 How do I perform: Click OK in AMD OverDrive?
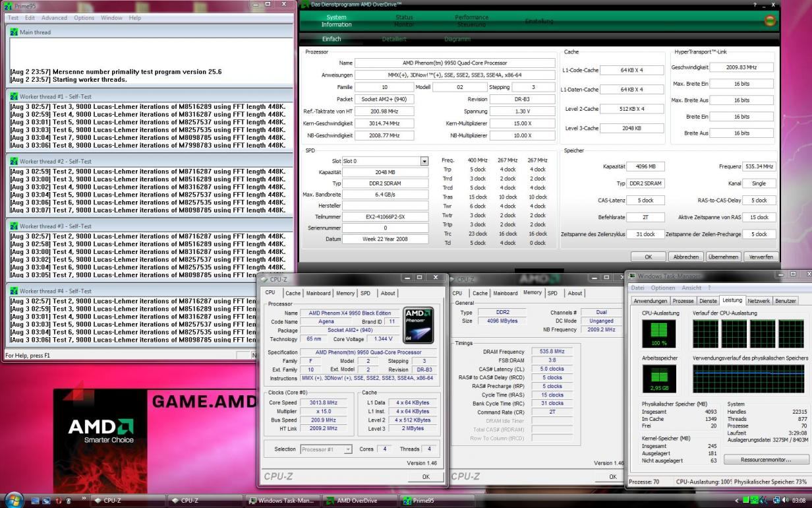pyautogui.click(x=649, y=257)
